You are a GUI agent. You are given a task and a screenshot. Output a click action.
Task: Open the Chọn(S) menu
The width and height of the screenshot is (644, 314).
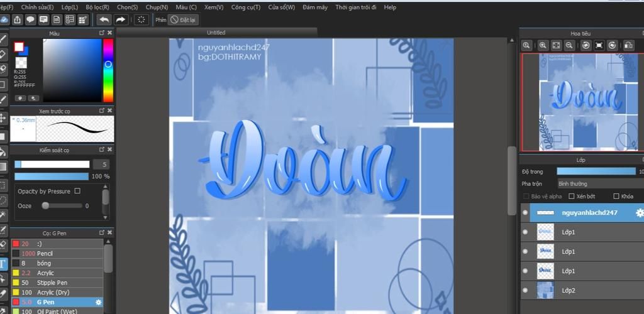point(127,8)
